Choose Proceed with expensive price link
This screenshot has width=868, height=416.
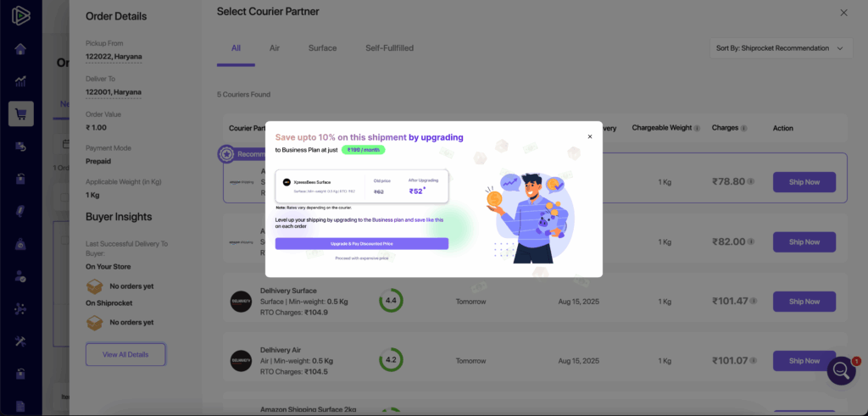click(362, 258)
